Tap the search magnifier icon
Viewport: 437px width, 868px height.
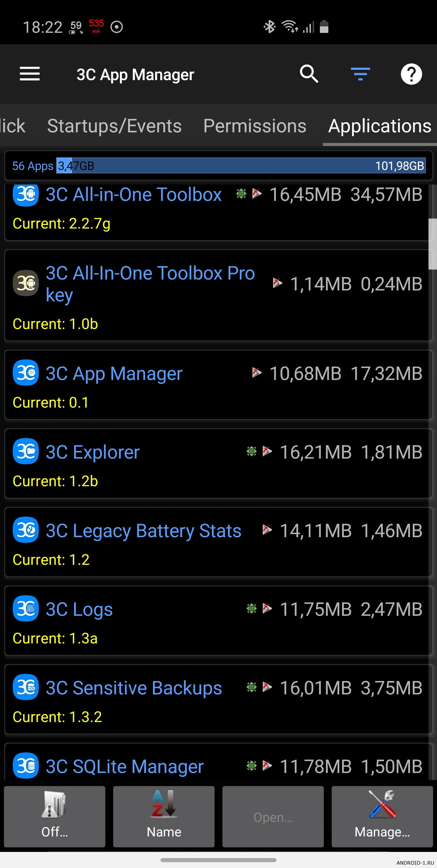(x=309, y=74)
